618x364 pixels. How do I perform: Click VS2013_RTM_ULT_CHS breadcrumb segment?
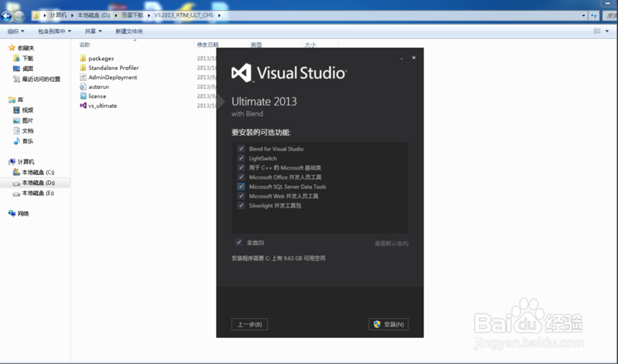click(184, 15)
